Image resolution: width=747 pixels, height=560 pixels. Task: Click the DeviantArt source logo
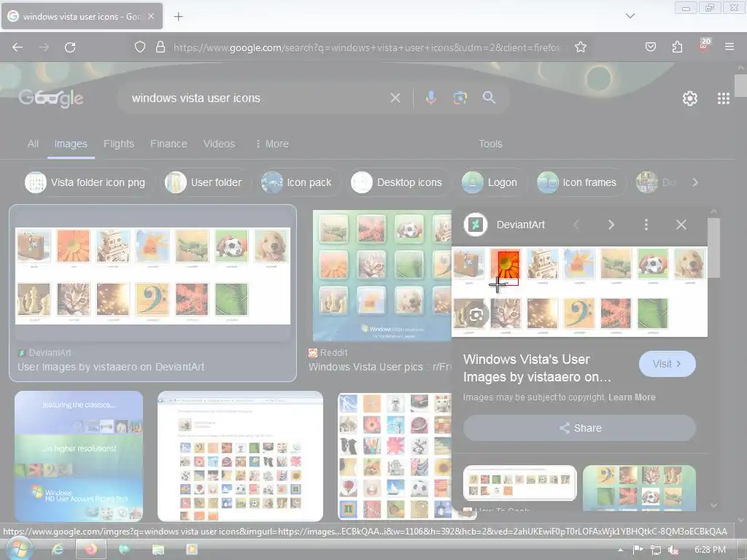click(476, 225)
